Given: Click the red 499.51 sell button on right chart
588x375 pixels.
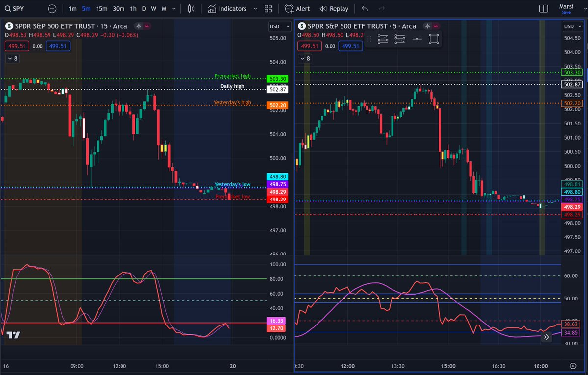Looking at the screenshot, I should click(x=310, y=46).
